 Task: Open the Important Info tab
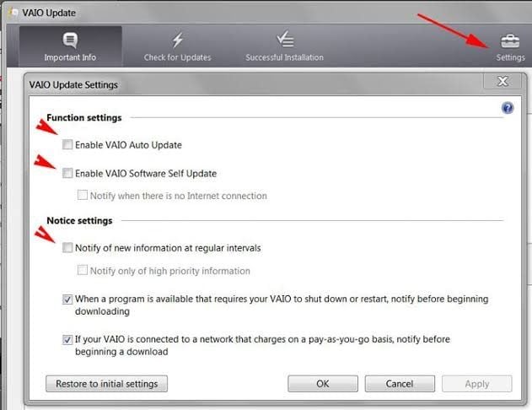pos(70,46)
